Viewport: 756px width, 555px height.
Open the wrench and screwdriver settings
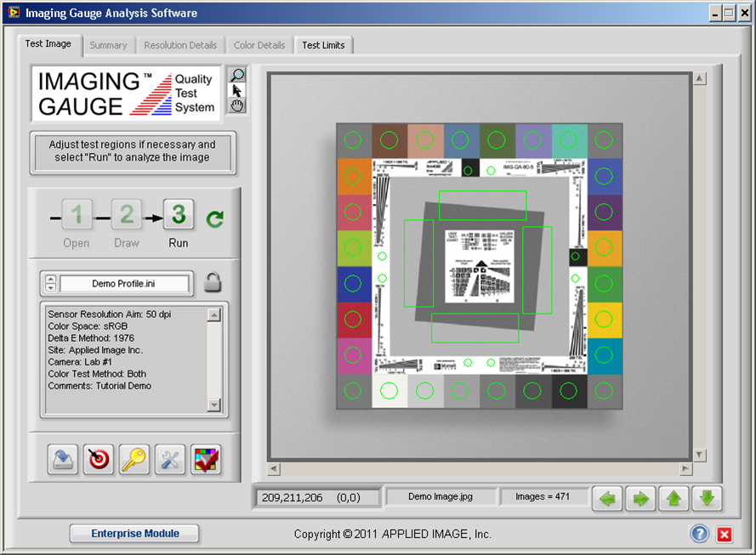point(170,459)
